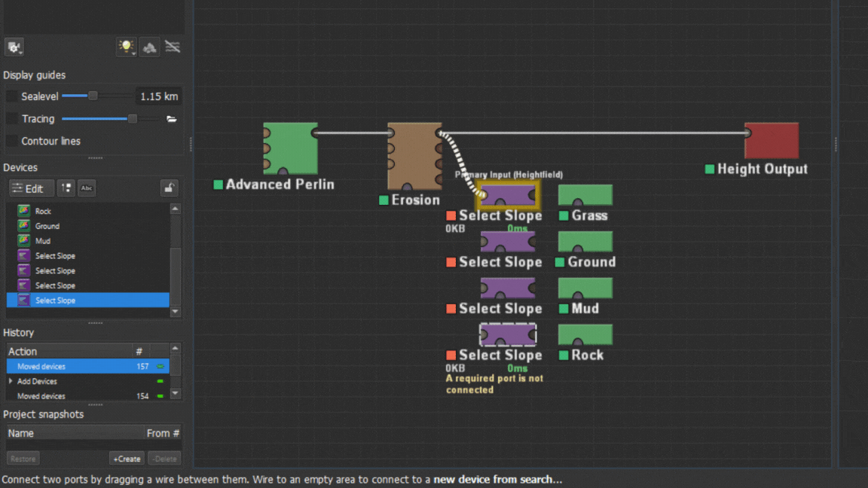
Task: Adjust the Sealevel slider handle
Action: pyautogui.click(x=93, y=96)
